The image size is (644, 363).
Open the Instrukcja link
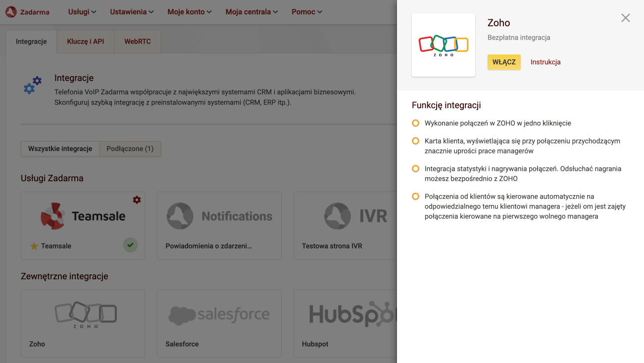tap(545, 62)
